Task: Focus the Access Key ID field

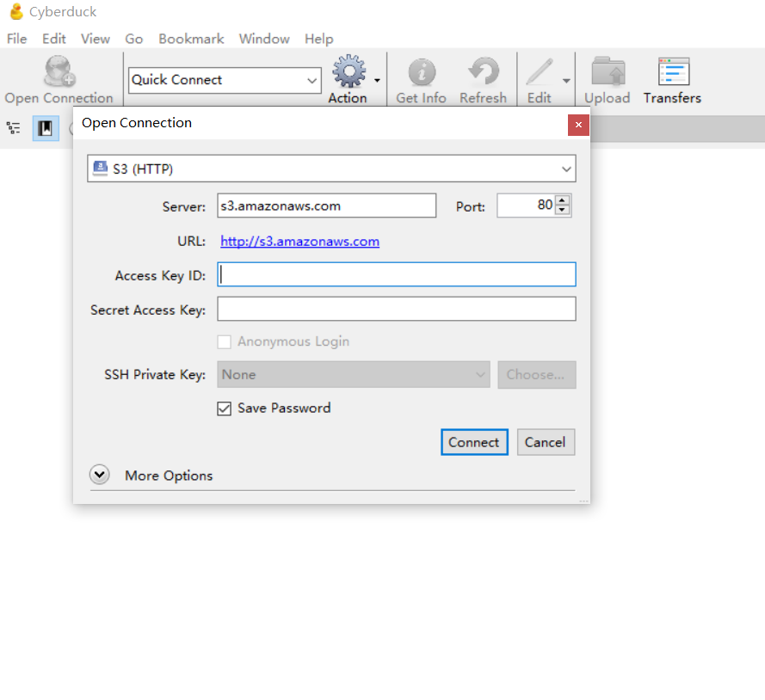Action: [x=396, y=274]
